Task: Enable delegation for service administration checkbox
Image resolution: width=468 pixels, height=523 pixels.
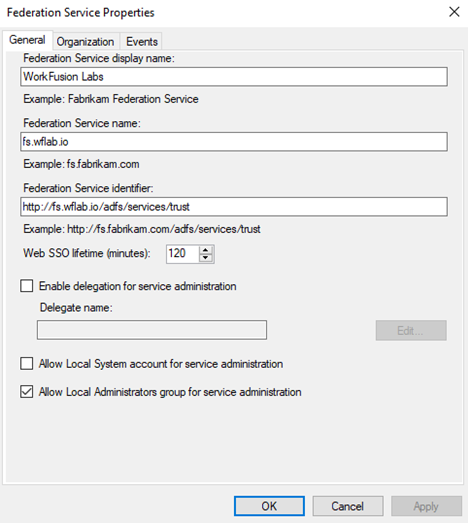Action: click(27, 286)
